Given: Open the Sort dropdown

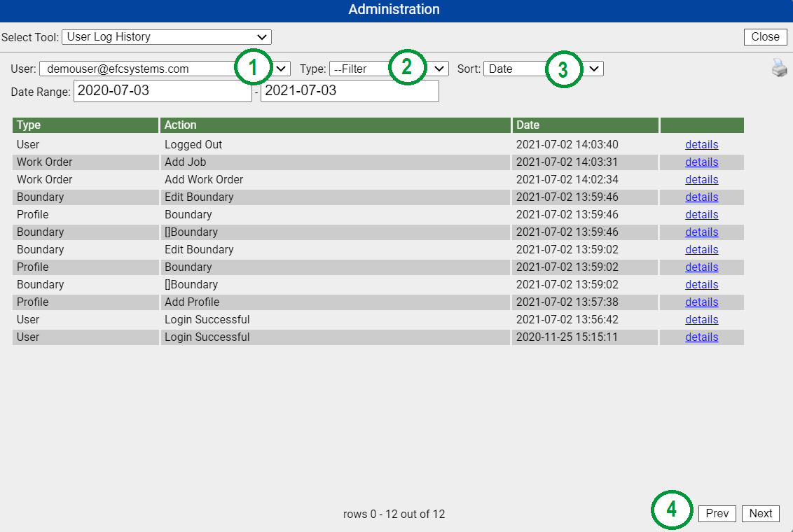Looking at the screenshot, I should [x=543, y=69].
